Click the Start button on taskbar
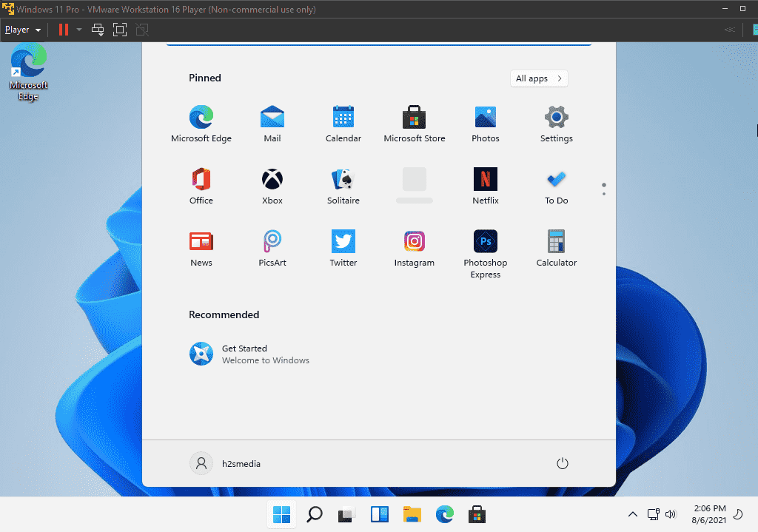Image resolution: width=758 pixels, height=532 pixels. 281,514
